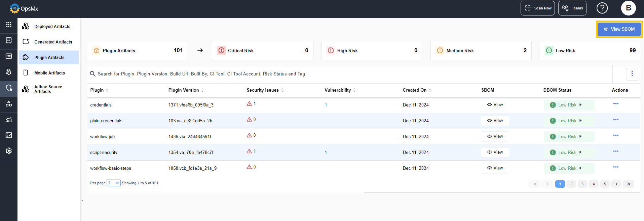Screen dimensions: 644x221
Task: Open Mobile Artifacts menu item
Action: (49, 73)
